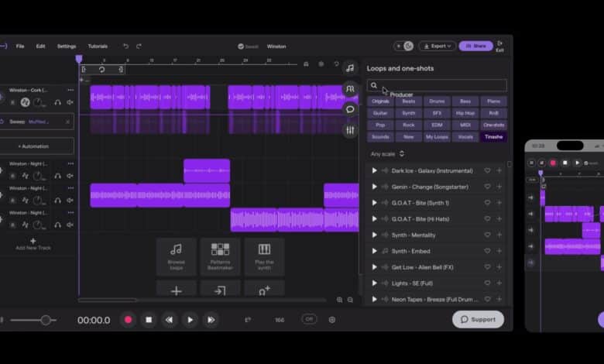The image size is (604, 364).
Task: Toggle the Off switch in the transport bar
Action: click(x=309, y=319)
